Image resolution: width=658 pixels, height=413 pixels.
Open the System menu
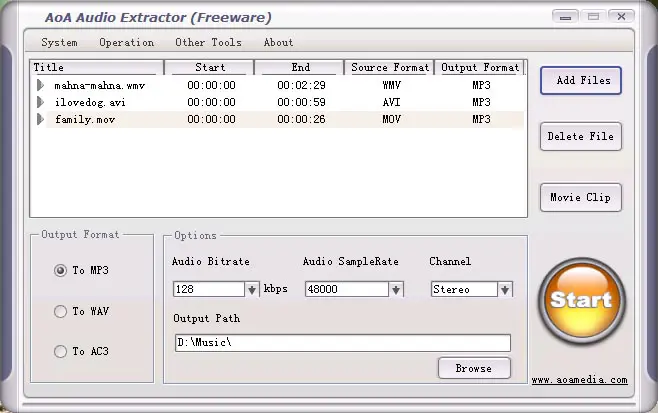tap(59, 42)
